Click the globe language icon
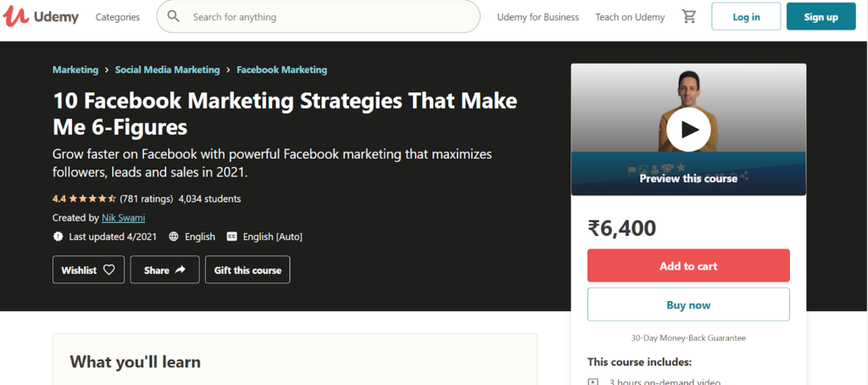 pyautogui.click(x=174, y=237)
